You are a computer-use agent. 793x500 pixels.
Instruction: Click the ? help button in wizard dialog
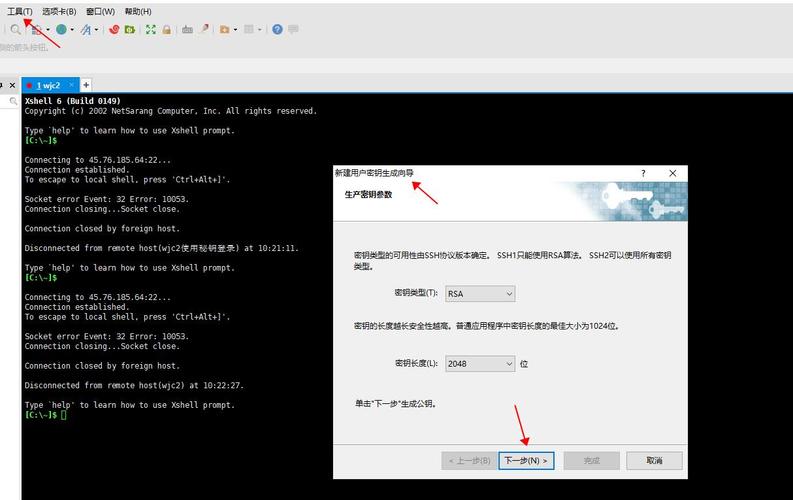[643, 173]
